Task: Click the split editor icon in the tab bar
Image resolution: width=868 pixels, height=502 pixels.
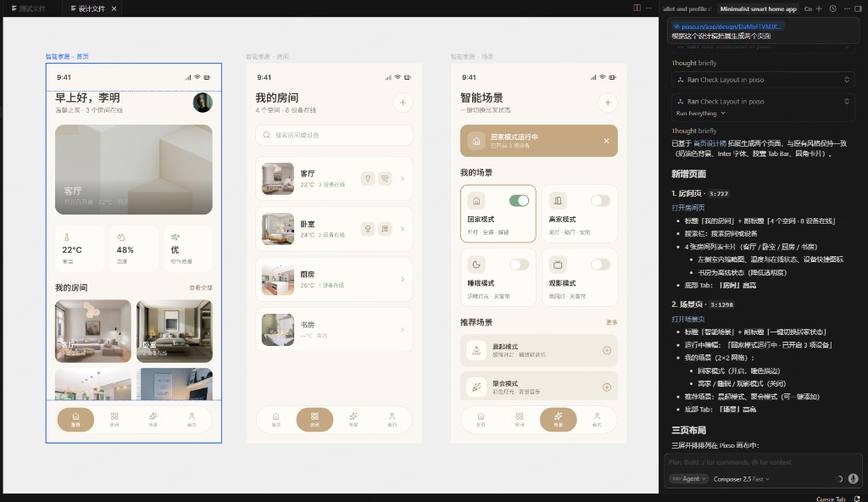Action: (637, 8)
